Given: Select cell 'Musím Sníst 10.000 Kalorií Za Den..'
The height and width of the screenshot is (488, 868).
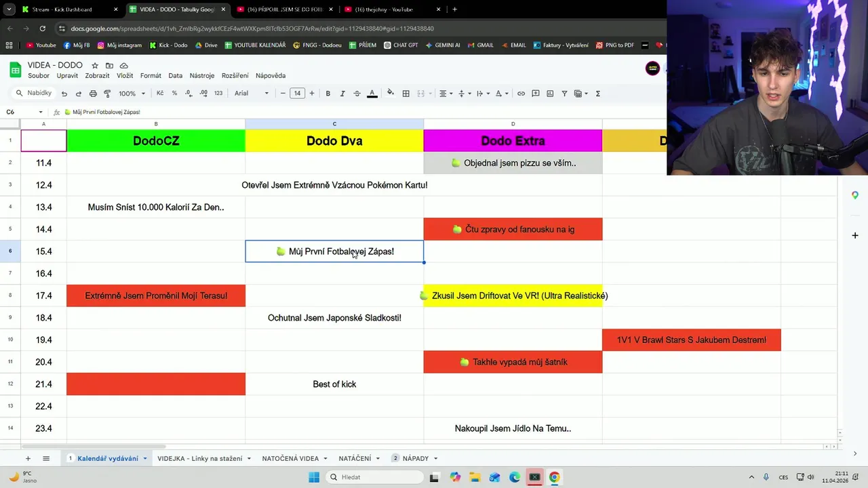Looking at the screenshot, I should (156, 207).
